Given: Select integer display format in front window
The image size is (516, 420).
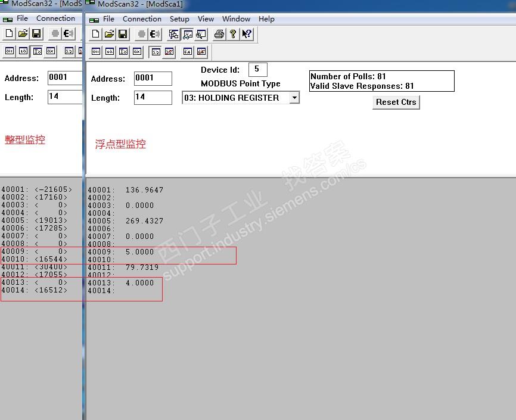Looking at the screenshot, I should (123, 52).
